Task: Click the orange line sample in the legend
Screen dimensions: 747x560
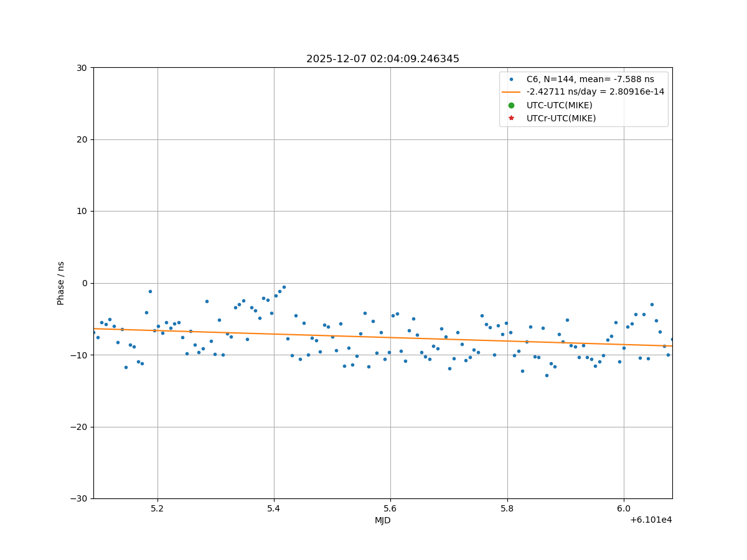Action: coord(511,92)
